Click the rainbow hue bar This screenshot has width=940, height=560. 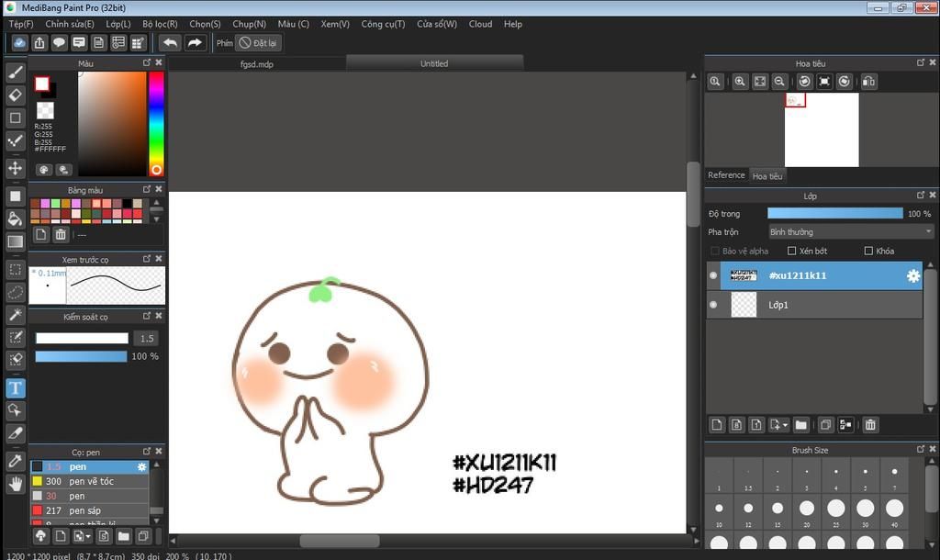(156, 124)
